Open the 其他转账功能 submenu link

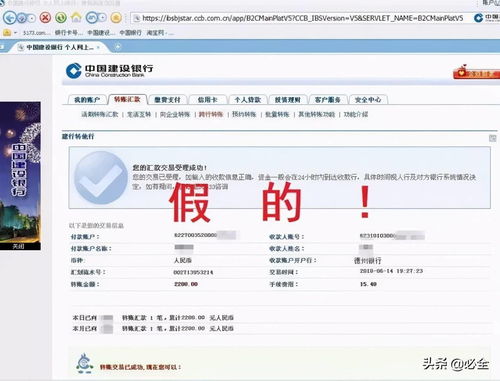click(x=317, y=114)
